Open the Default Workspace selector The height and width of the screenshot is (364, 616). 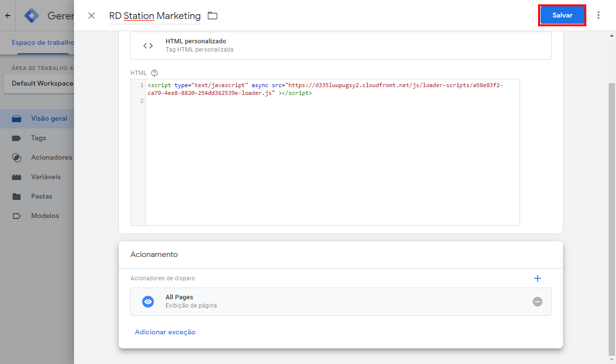(40, 83)
